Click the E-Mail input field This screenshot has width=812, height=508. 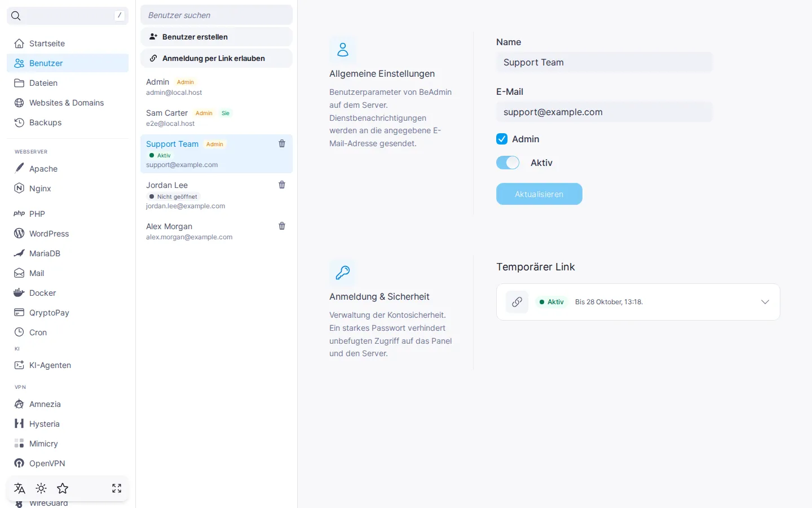tap(604, 112)
